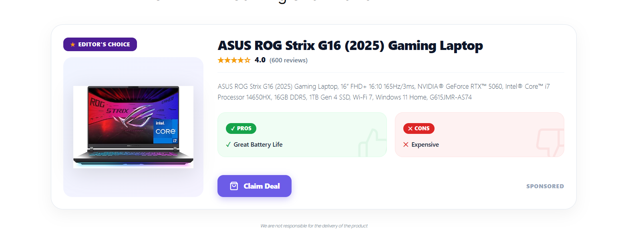Click the red X beside Expensive

[x=406, y=145]
